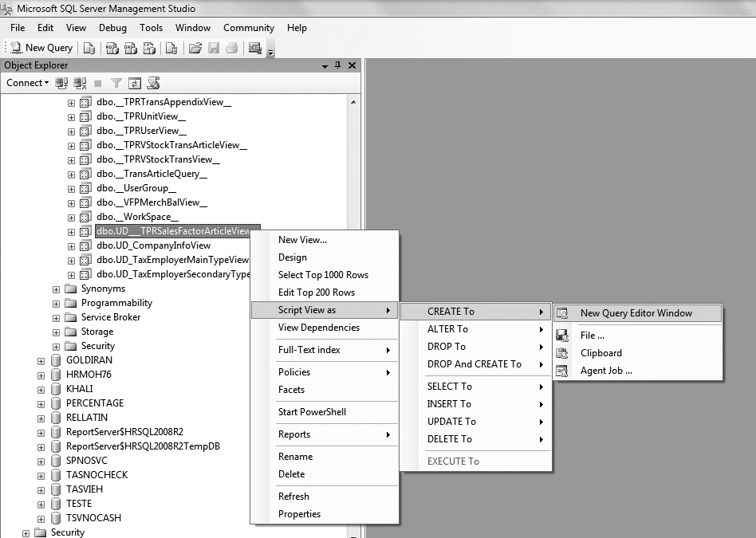Viewport: 756px width, 538px height.
Task: Click the Disconnect server icon in Object Explorer
Action: [80, 83]
